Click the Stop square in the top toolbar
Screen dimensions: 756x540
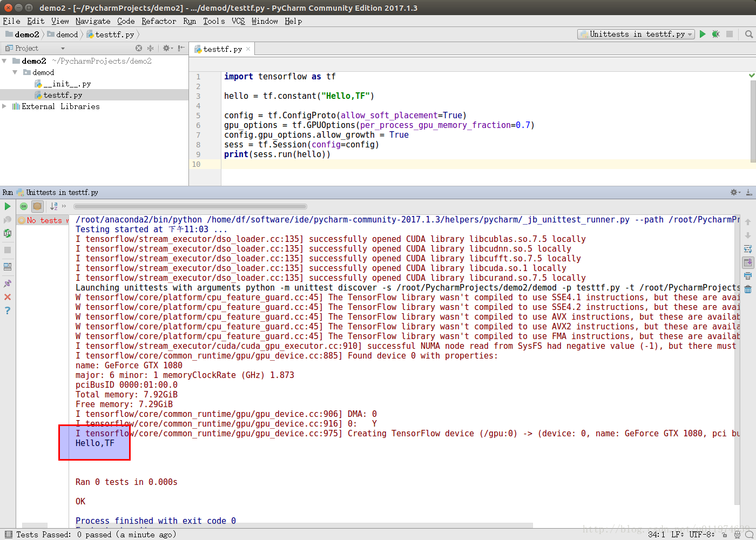tap(730, 34)
